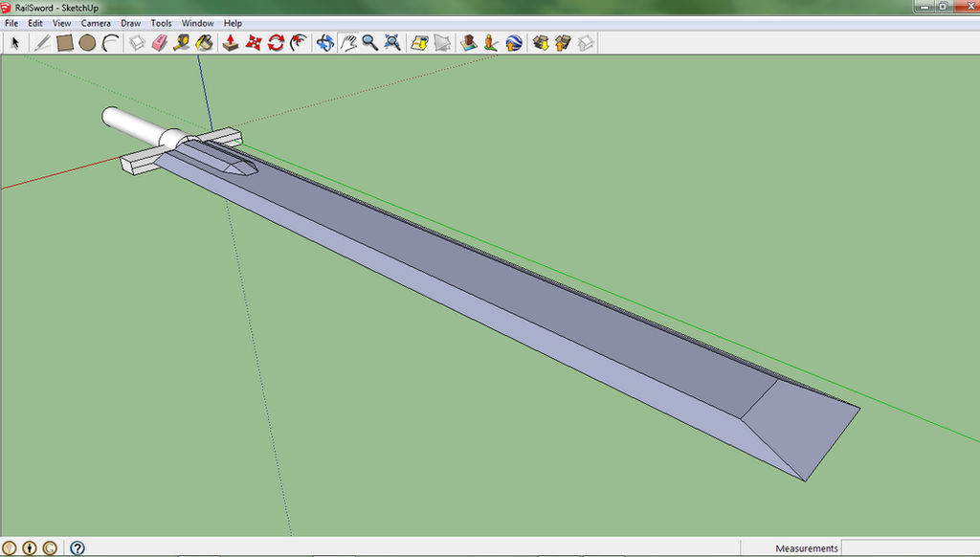Click the SketchUp logo in title bar

click(x=7, y=8)
